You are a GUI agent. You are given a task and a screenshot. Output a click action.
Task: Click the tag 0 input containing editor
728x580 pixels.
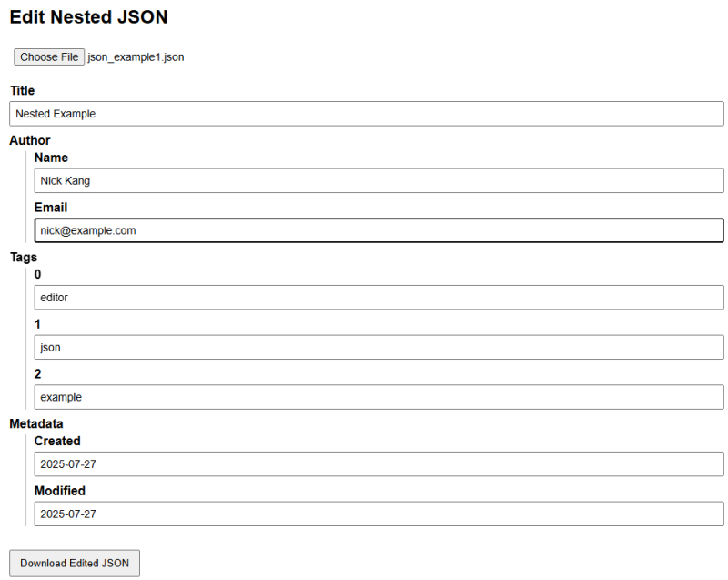point(379,297)
